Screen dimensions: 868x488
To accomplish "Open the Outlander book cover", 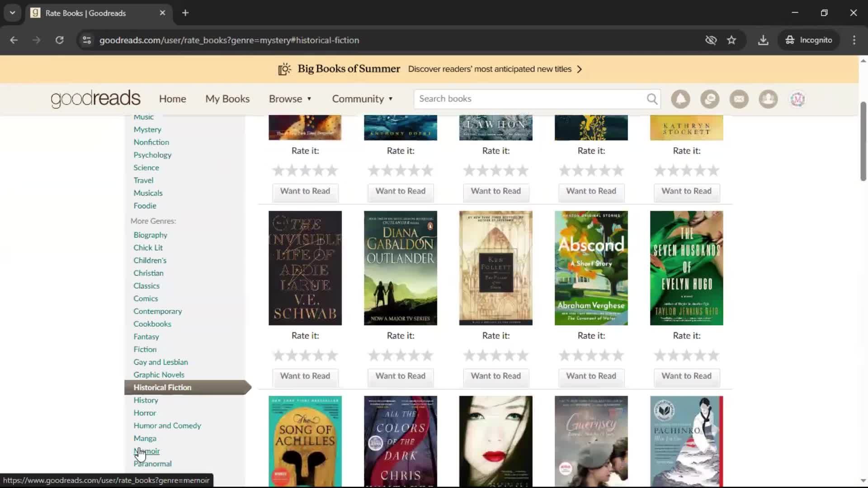I will [401, 268].
